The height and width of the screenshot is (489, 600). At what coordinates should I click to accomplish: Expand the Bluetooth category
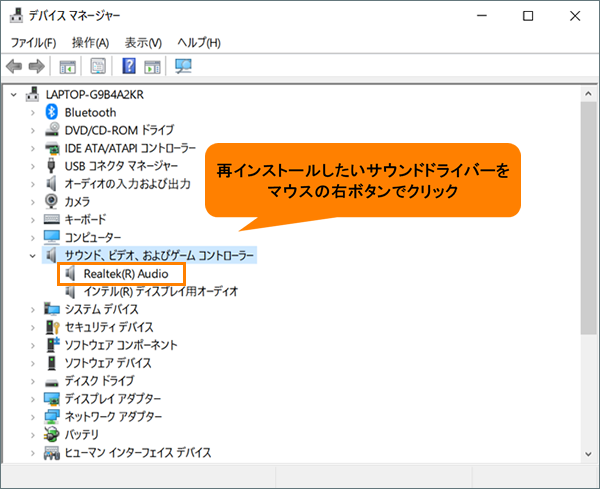click(33, 112)
